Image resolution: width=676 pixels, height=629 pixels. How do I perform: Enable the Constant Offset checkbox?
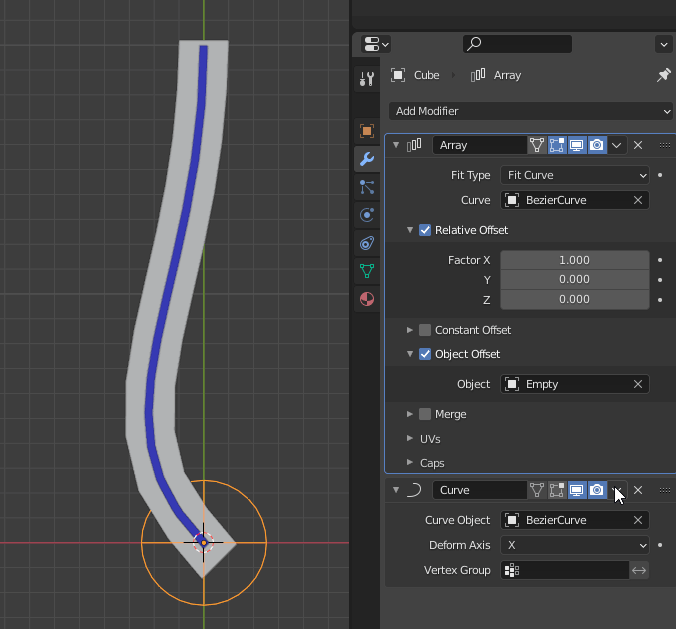click(425, 330)
